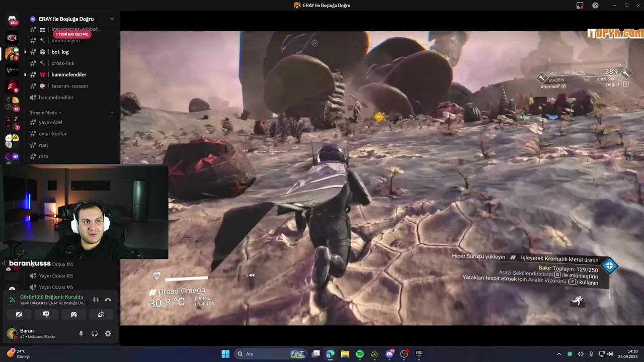Open Discord inbox icon in title bar
644x362 pixels.
coord(580,6)
